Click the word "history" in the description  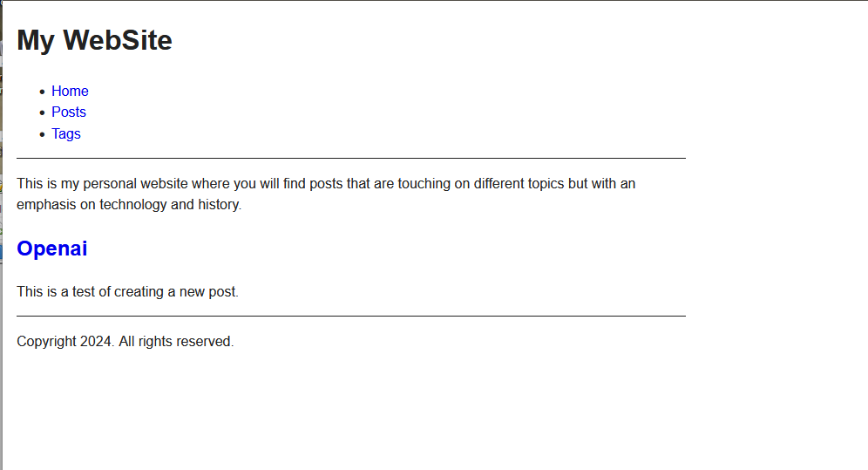coord(218,205)
